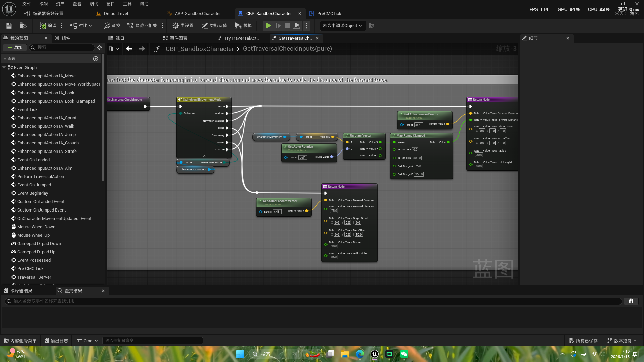This screenshot has height=362, width=644.
Task: Expand the Diff (对比) dropdown
Action: tap(90, 26)
